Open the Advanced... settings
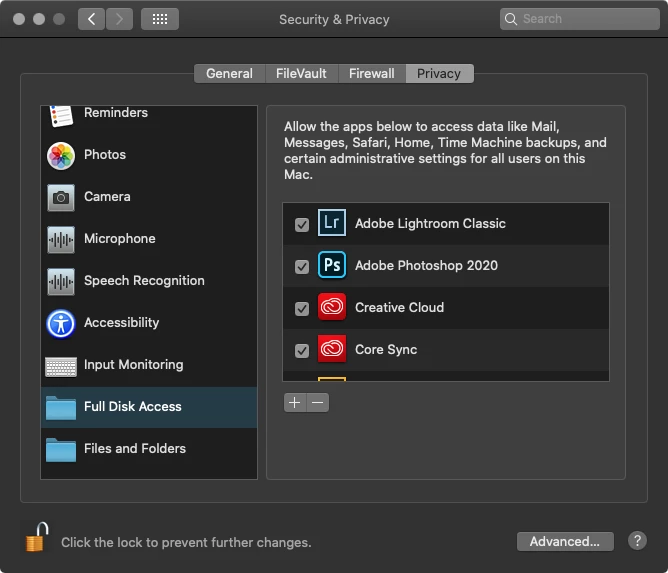The image size is (668, 573). [565, 541]
